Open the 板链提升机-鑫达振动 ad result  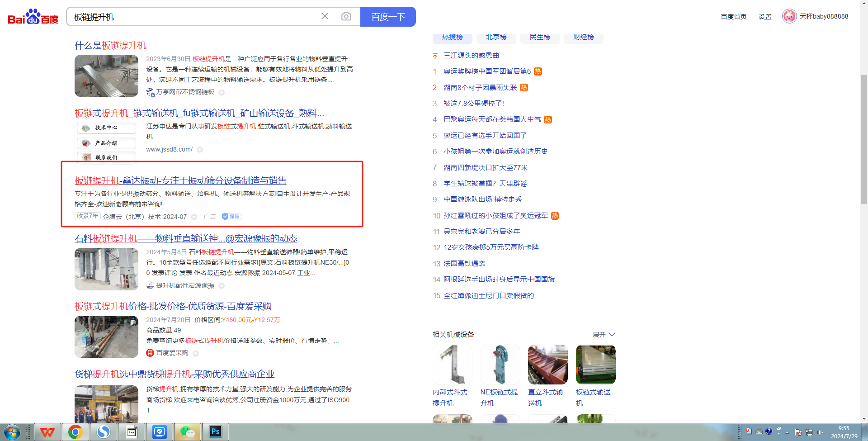[180, 180]
